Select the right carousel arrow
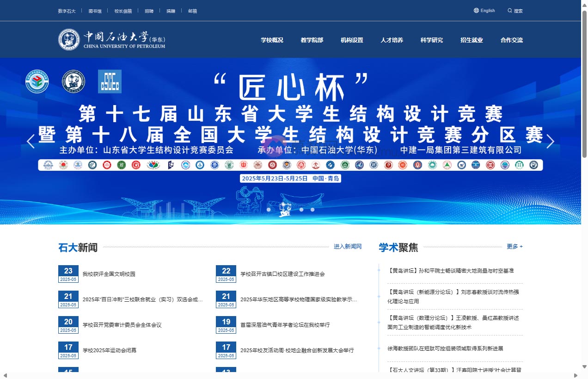Screen dimensions: 588x379 pos(551,141)
